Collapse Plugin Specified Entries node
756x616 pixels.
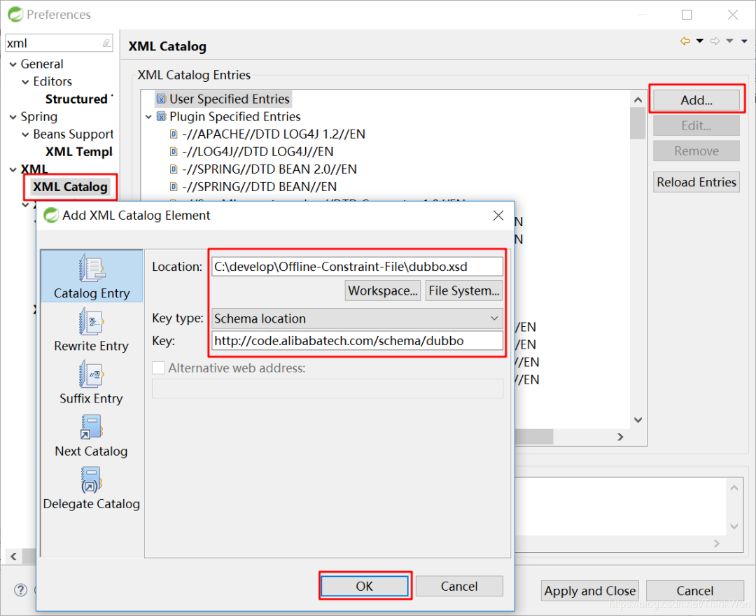[148, 117]
